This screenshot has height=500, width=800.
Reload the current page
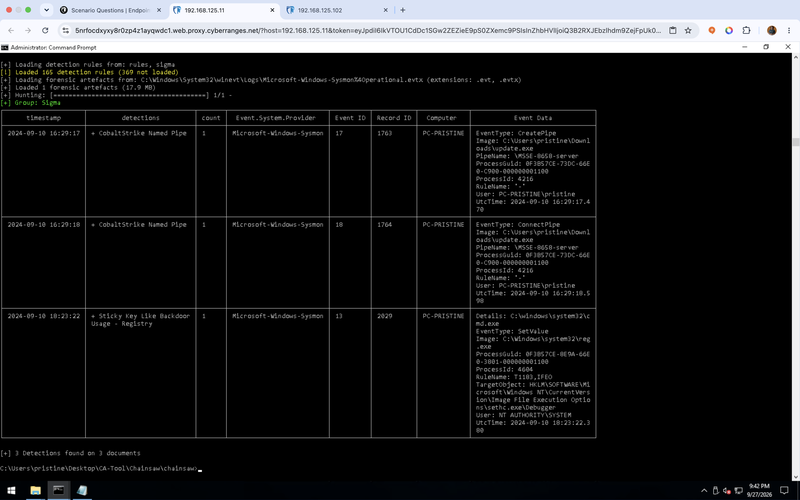[x=45, y=31]
